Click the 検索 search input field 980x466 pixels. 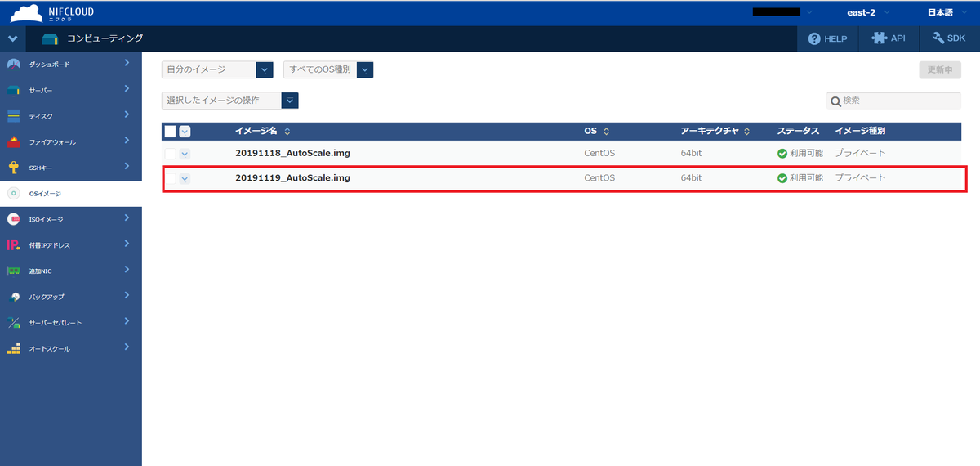898,101
